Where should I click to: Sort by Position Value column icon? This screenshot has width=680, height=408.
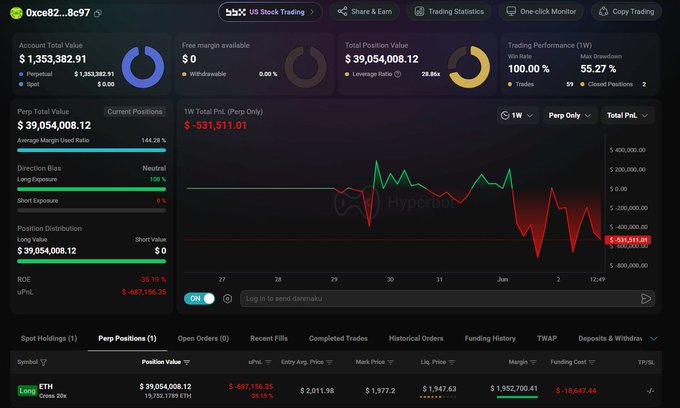(x=186, y=362)
